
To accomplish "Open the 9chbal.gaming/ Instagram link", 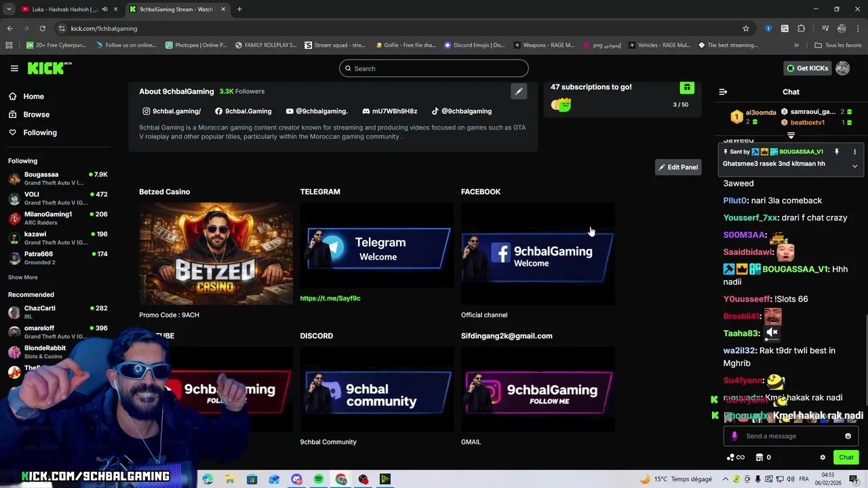I will coord(172,111).
